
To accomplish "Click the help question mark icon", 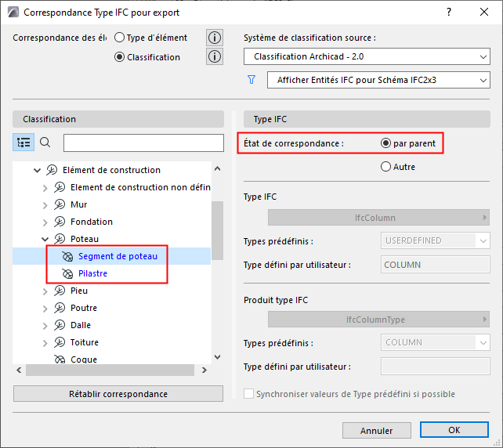I will [448, 13].
